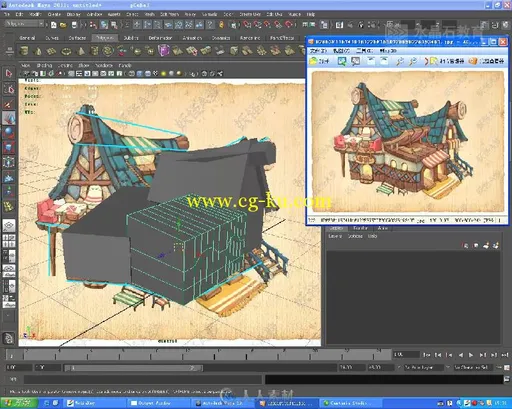512x409 pixels.
Task: Open the script editor icon
Action: point(506,379)
